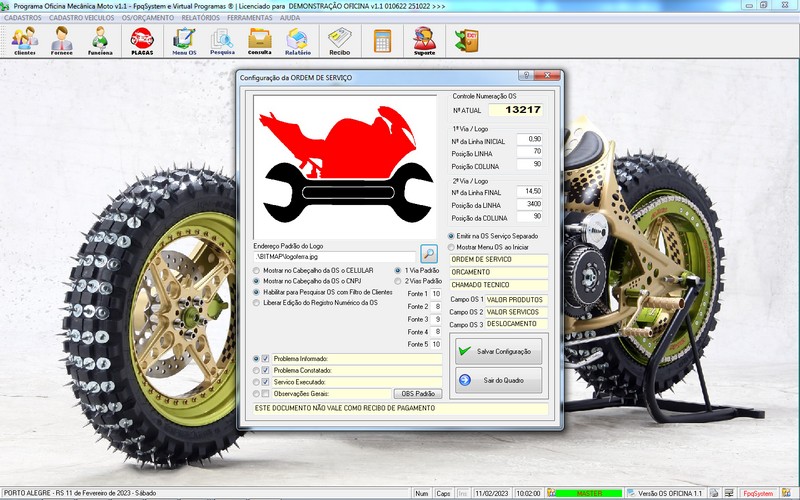This screenshot has height=500, width=800.
Task: Click the monitor status bar icon
Action: (x=729, y=493)
